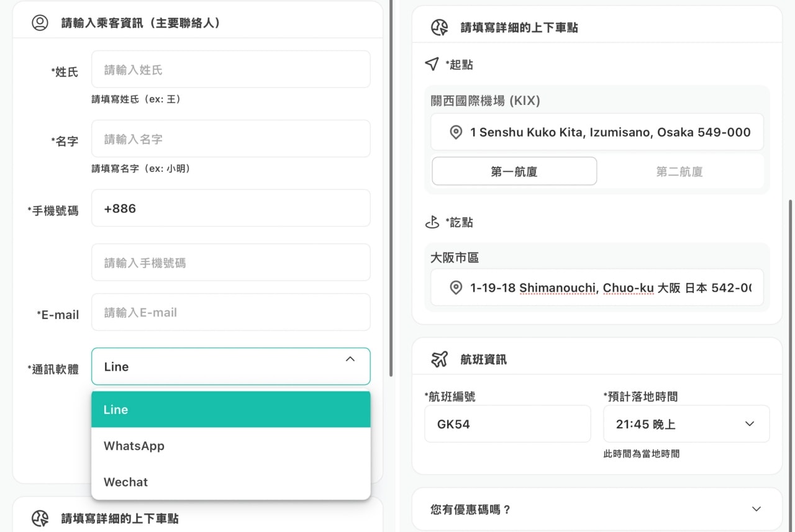Focus the 名字 input field

coord(230,138)
